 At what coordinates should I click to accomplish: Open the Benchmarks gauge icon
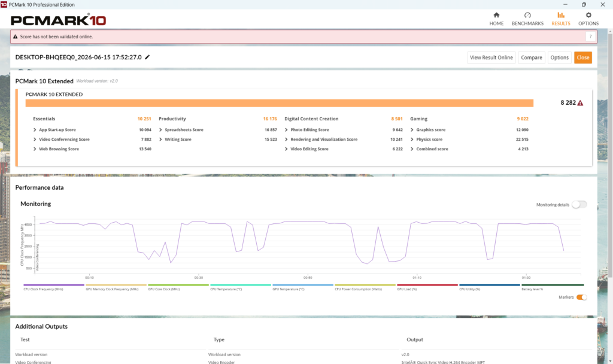(527, 15)
